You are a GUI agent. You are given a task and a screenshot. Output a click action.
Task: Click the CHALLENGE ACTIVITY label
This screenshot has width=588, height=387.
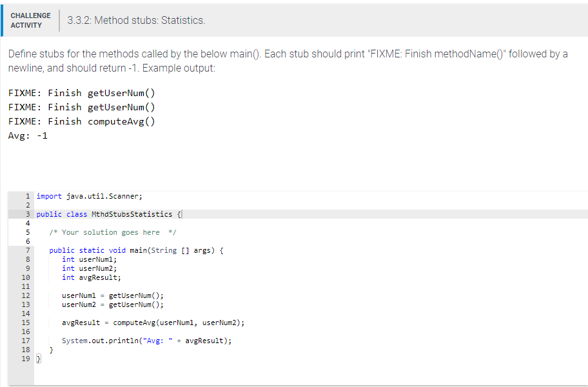point(30,19)
